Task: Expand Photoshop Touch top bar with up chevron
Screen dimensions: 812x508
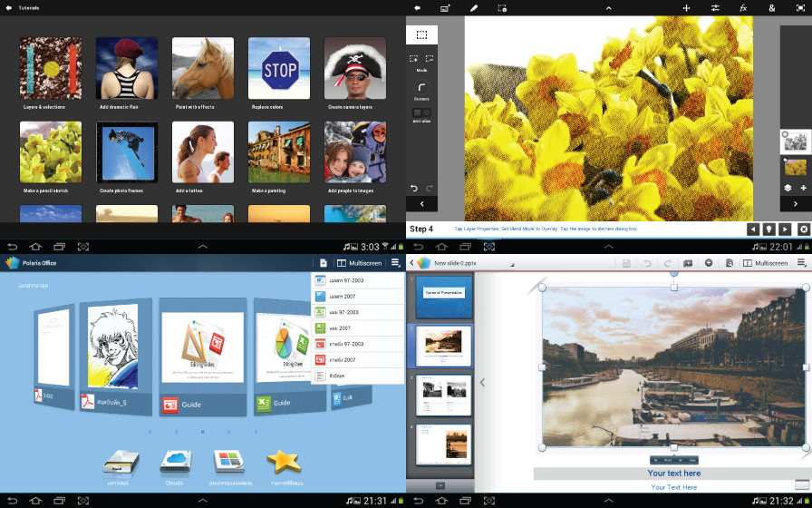Action: point(609,247)
